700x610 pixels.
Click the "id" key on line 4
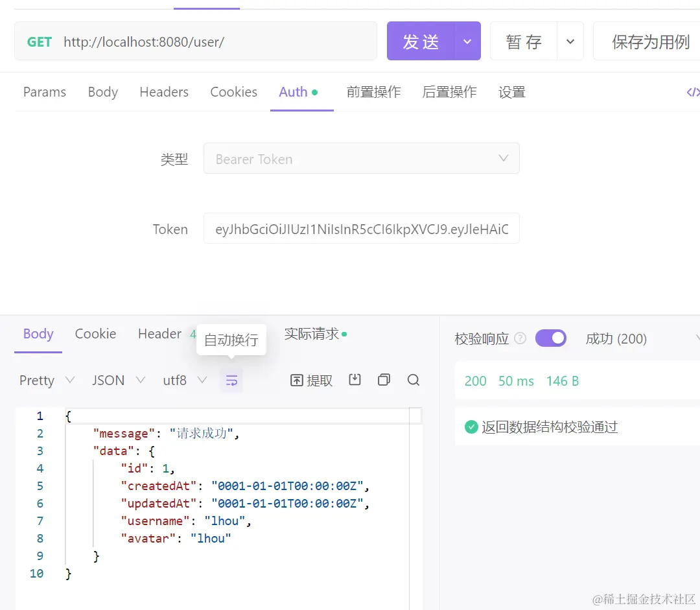(x=134, y=468)
